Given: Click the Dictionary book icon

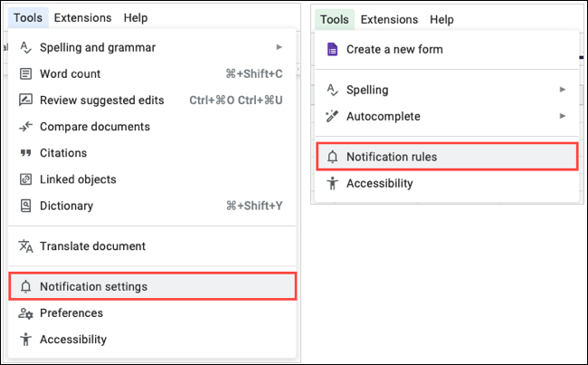Looking at the screenshot, I should pyautogui.click(x=25, y=206).
